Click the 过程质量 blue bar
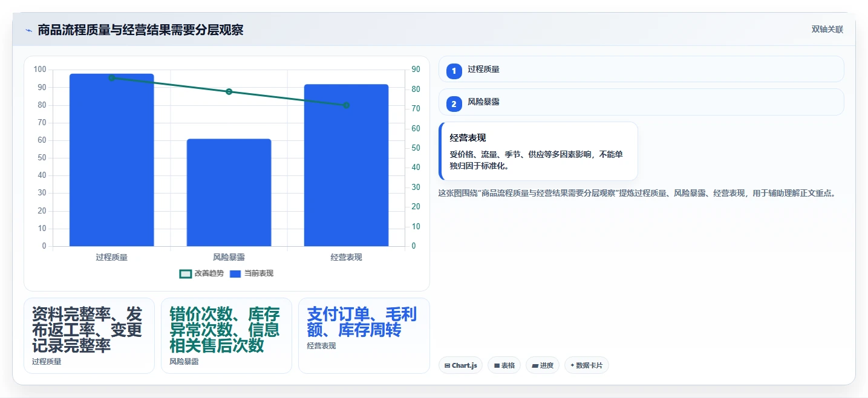The height and width of the screenshot is (398, 868). [x=112, y=160]
